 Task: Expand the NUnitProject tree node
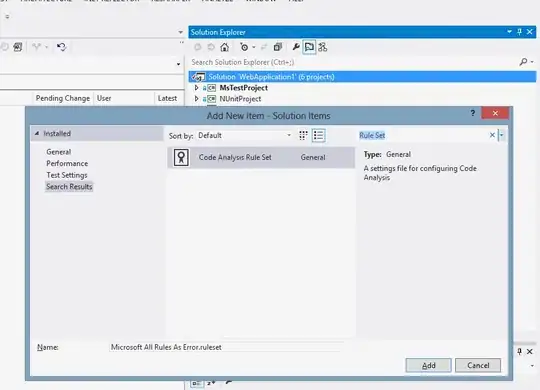[196, 99]
